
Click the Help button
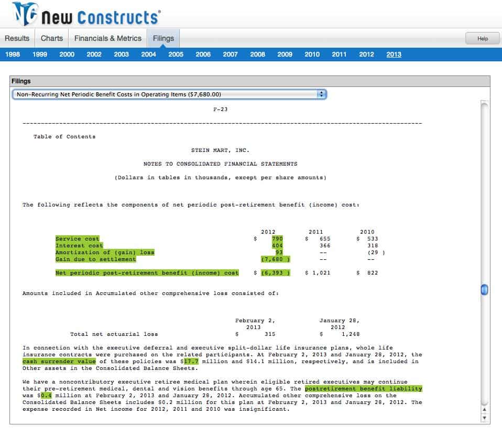(483, 38)
